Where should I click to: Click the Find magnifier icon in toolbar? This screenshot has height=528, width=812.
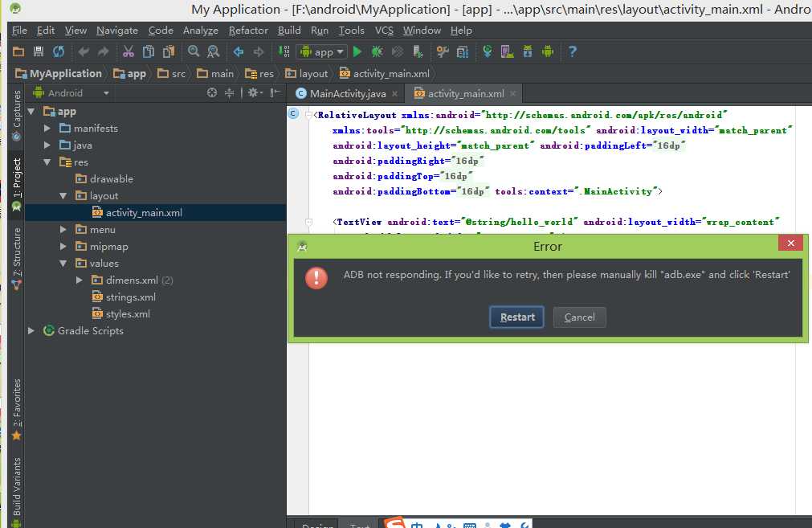[x=194, y=51]
